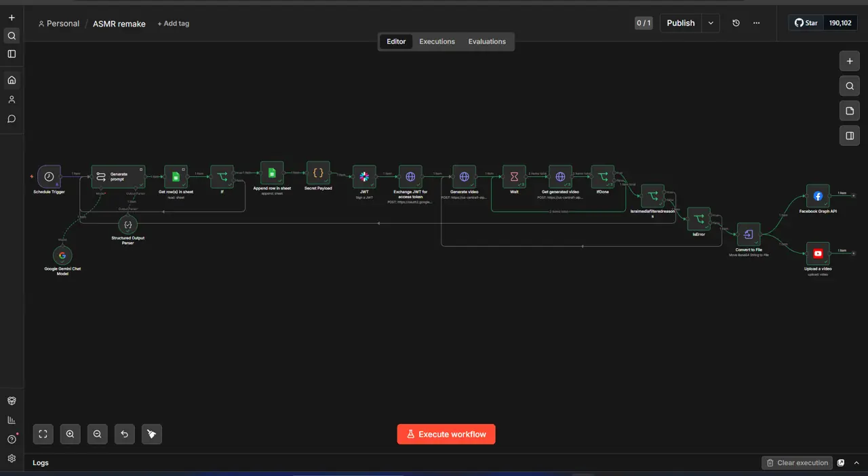Open the person icon in left sidebar
The height and width of the screenshot is (476, 868).
[x=12, y=100]
